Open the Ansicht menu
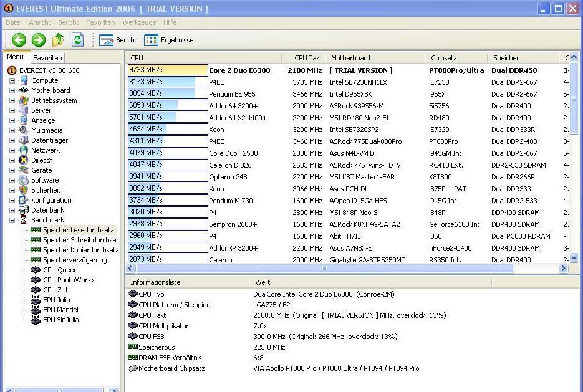Viewport: 583px width, 392px height. pyautogui.click(x=40, y=22)
